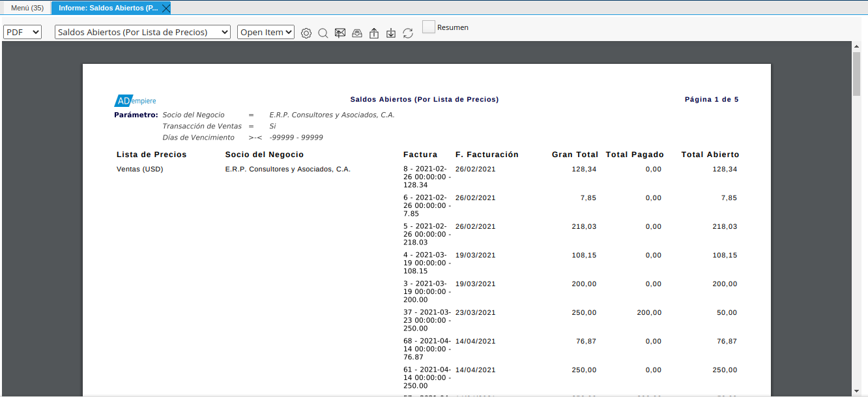This screenshot has height=397, width=868.
Task: Click the Total Abierto column header
Action: [x=710, y=154]
